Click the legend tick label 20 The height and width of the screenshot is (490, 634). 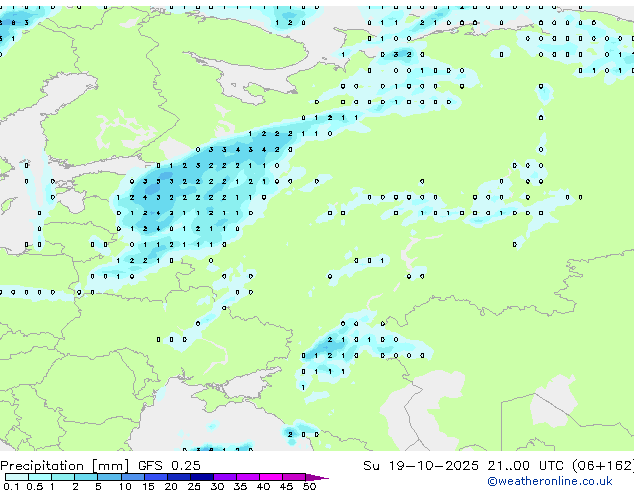tap(171, 486)
